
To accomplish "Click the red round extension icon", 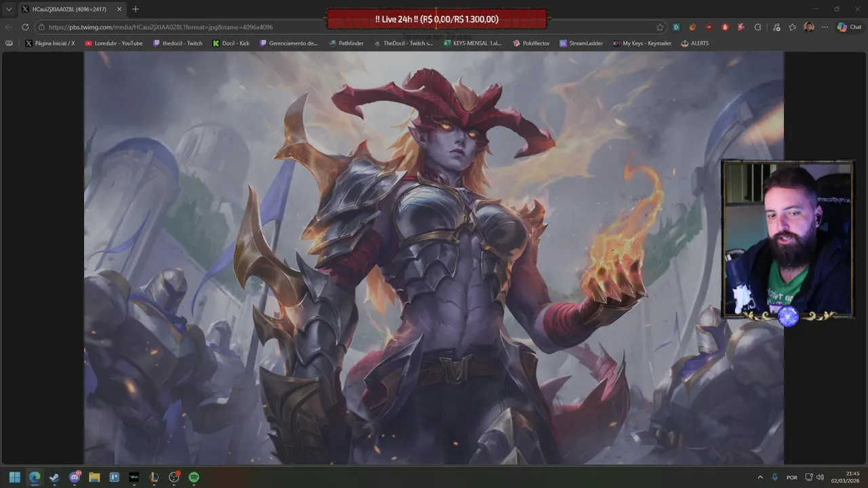I will tap(725, 27).
